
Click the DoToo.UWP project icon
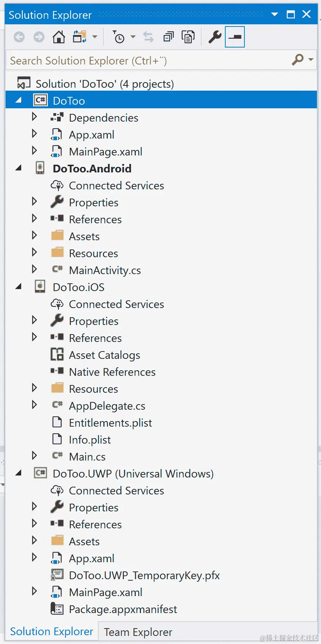pyautogui.click(x=40, y=473)
